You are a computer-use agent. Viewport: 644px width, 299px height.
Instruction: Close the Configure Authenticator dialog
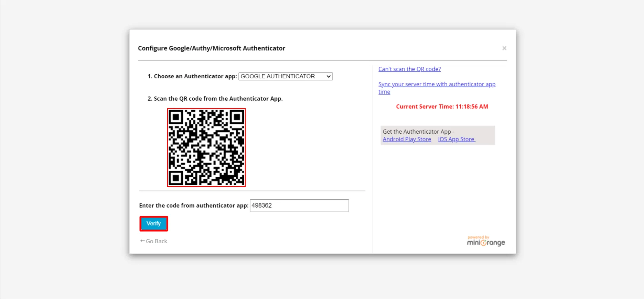click(504, 48)
